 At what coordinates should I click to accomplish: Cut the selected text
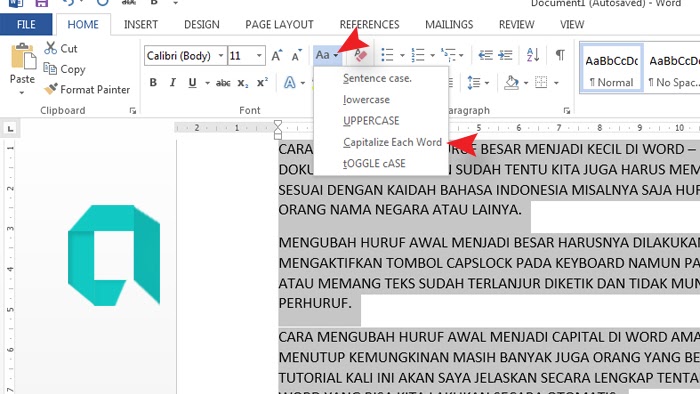61,48
